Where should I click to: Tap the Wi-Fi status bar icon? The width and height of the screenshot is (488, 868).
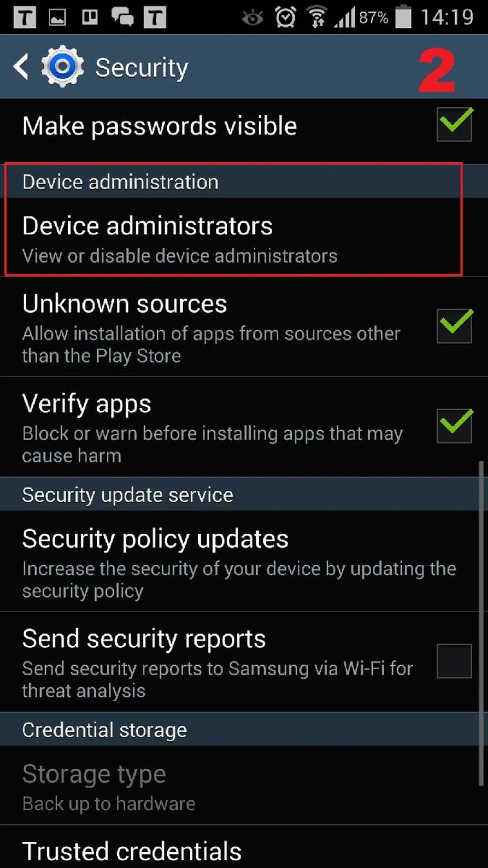point(317,18)
